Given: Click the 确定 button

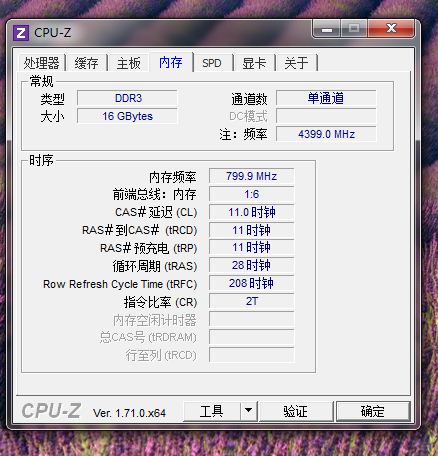Looking at the screenshot, I should tap(373, 411).
